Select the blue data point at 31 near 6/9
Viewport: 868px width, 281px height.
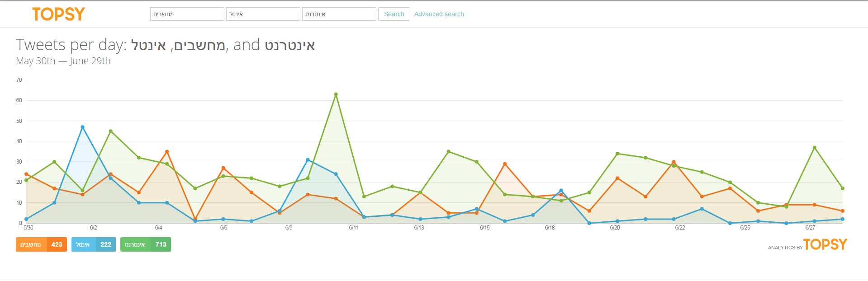308,160
